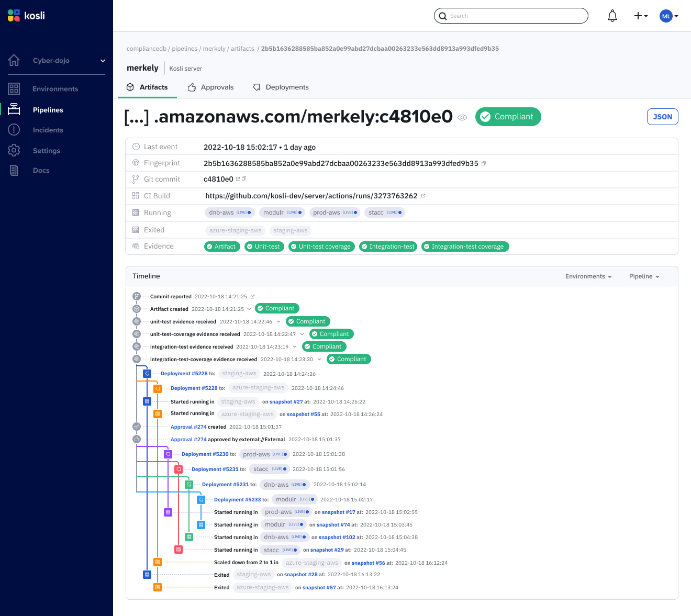Expand integration-test-coverage evidence received chevron
Image resolution: width=691 pixels, height=616 pixels.
pyautogui.click(x=319, y=359)
